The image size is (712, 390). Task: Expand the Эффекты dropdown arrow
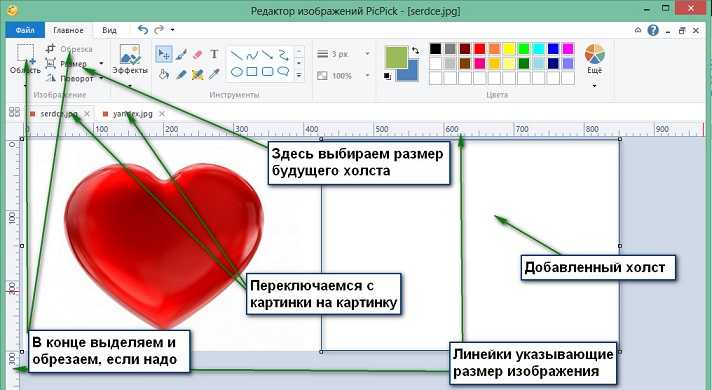[130, 85]
